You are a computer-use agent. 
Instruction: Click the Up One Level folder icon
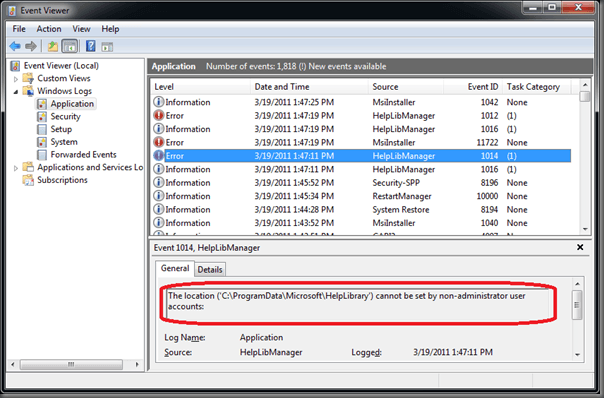pos(52,47)
